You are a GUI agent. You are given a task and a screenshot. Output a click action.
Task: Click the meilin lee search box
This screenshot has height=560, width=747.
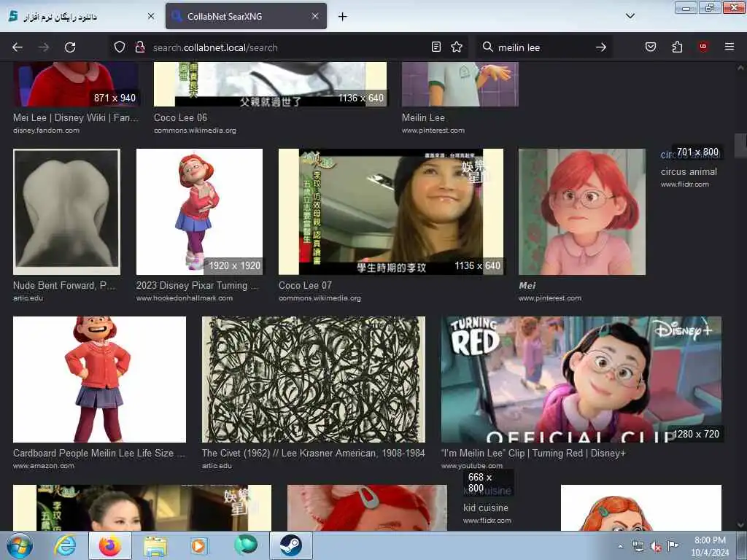(543, 47)
